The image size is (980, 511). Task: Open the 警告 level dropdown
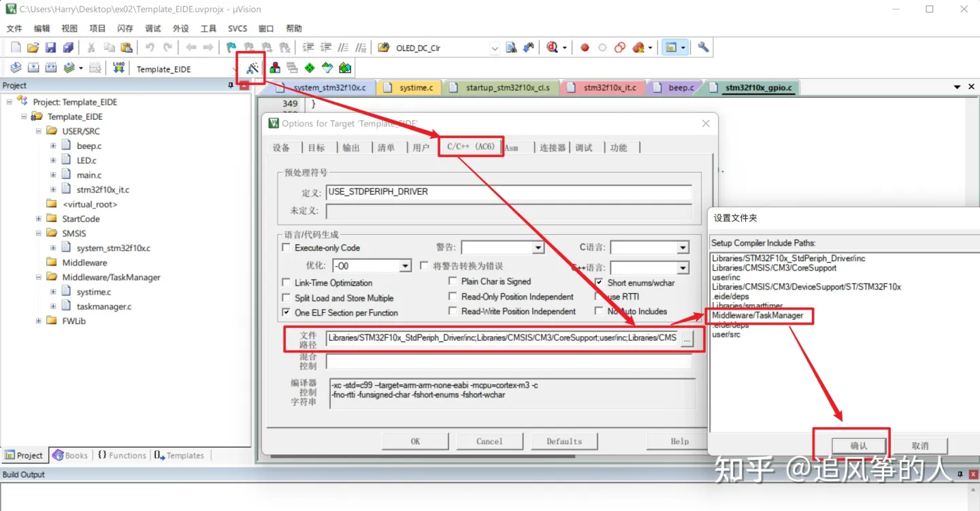(538, 248)
